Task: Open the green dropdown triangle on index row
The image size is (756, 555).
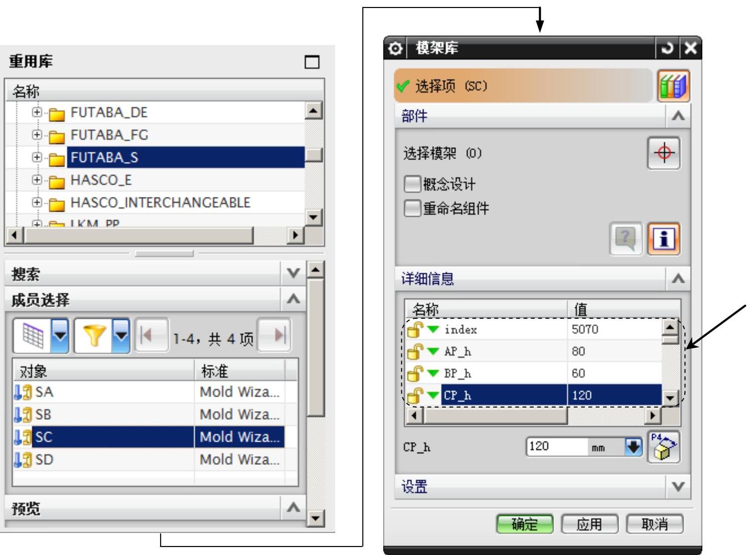Action: point(433,329)
